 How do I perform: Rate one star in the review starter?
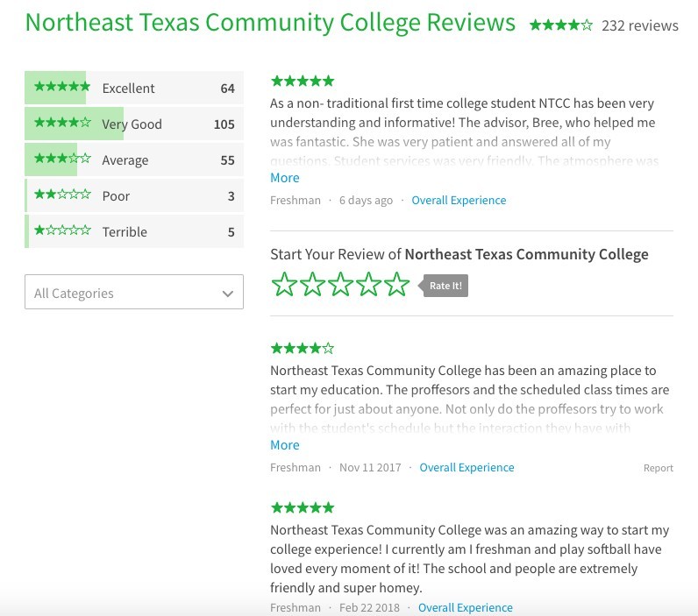[284, 284]
